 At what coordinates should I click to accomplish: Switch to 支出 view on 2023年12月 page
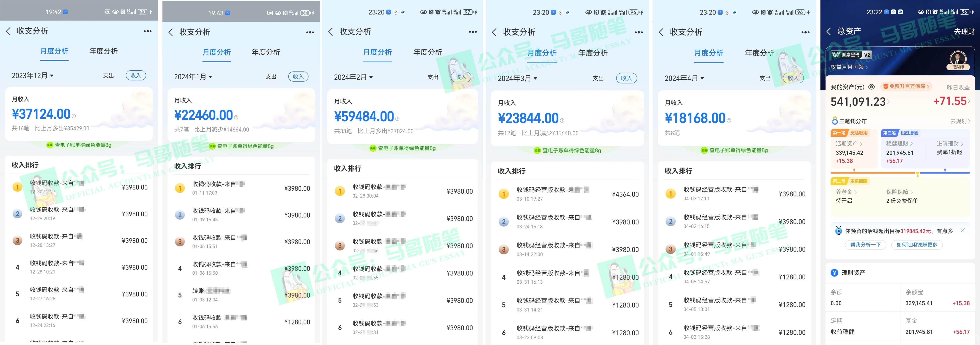coord(108,75)
